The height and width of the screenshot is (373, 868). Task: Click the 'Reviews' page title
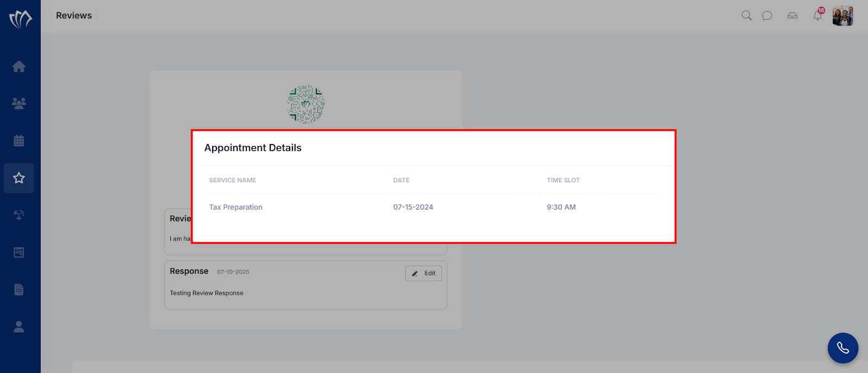coord(74,15)
